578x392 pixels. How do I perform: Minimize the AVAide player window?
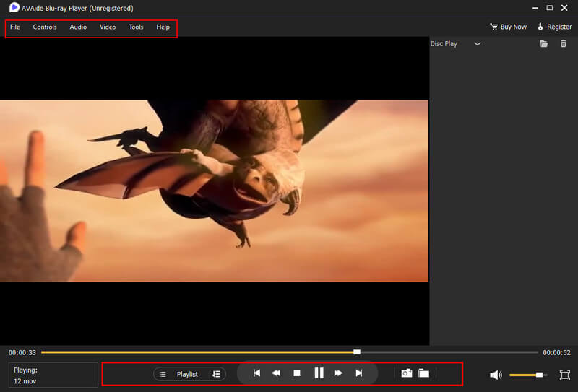tap(535, 8)
